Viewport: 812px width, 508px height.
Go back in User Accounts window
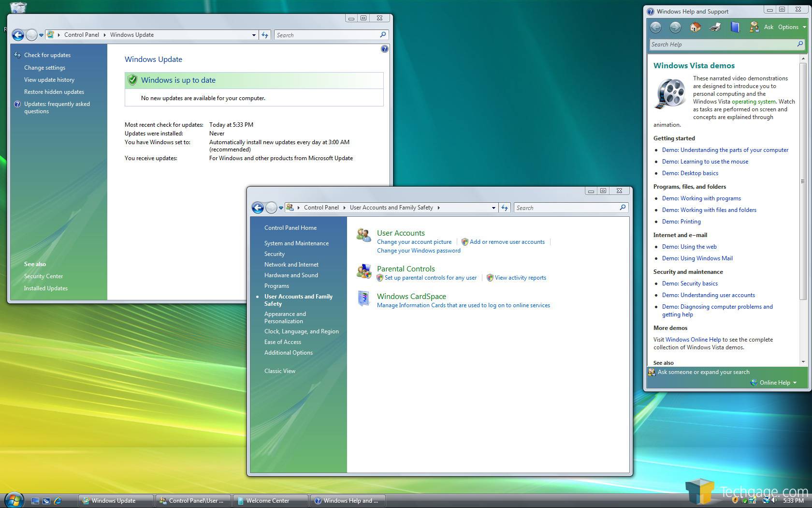(258, 208)
